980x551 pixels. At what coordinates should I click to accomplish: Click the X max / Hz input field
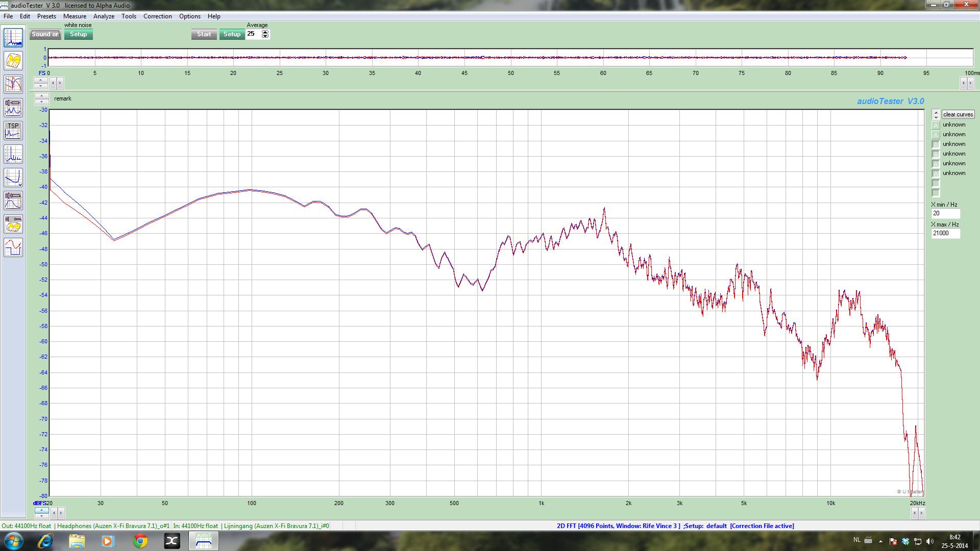click(x=945, y=233)
